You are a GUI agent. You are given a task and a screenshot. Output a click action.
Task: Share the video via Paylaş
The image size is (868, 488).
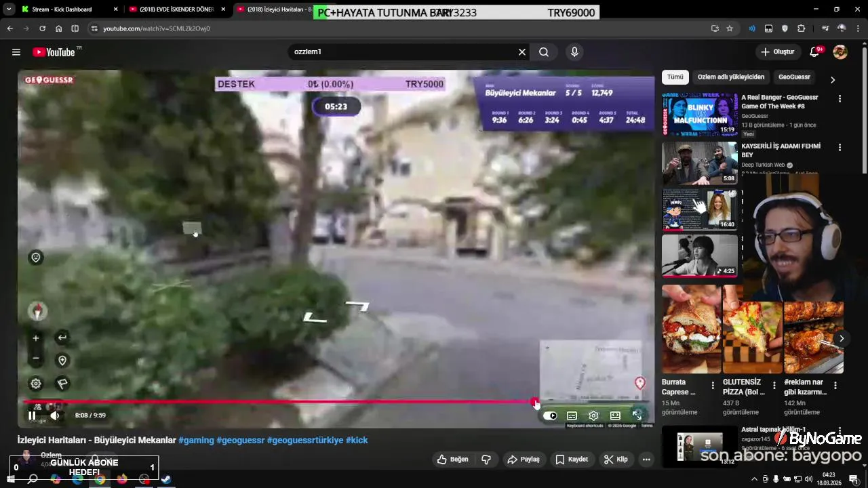pos(524,460)
